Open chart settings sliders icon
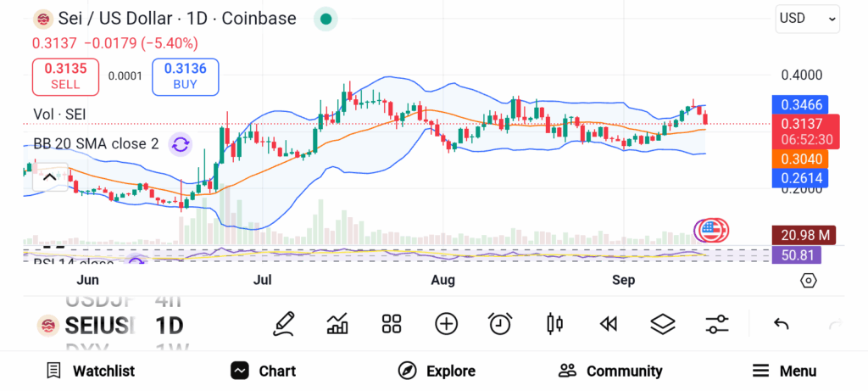 pos(717,323)
